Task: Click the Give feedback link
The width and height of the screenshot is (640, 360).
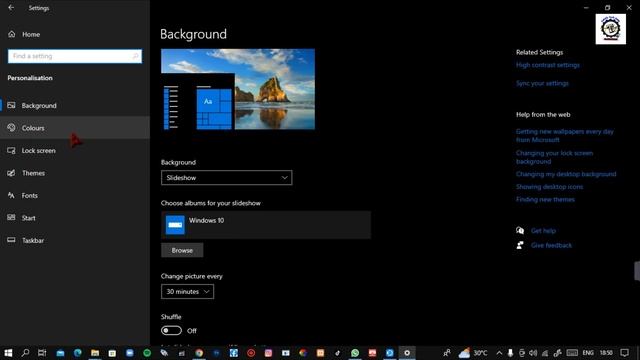Action: [551, 245]
